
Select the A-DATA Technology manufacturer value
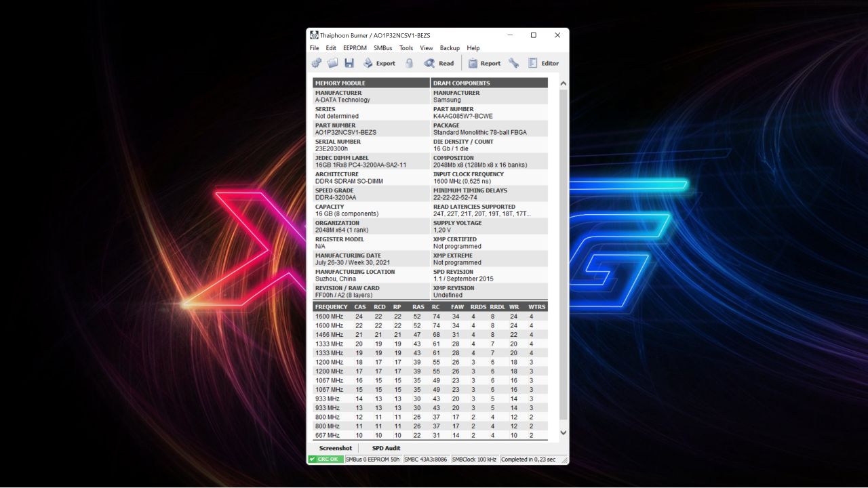click(342, 100)
